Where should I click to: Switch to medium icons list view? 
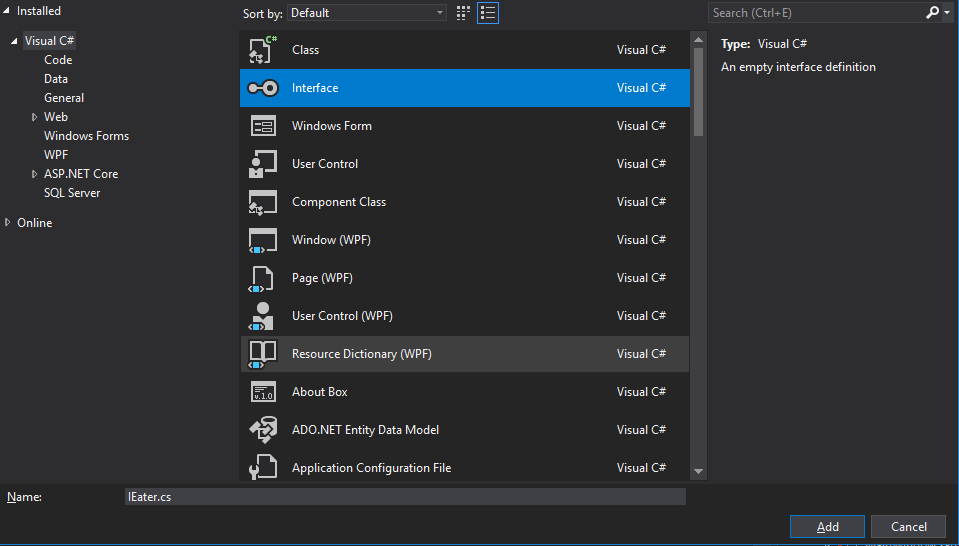tap(488, 13)
